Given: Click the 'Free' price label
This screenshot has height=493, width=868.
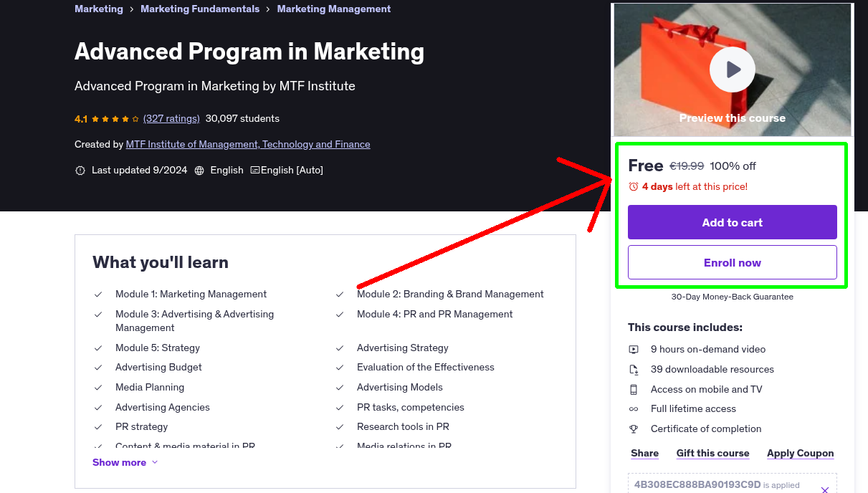Looking at the screenshot, I should point(646,166).
